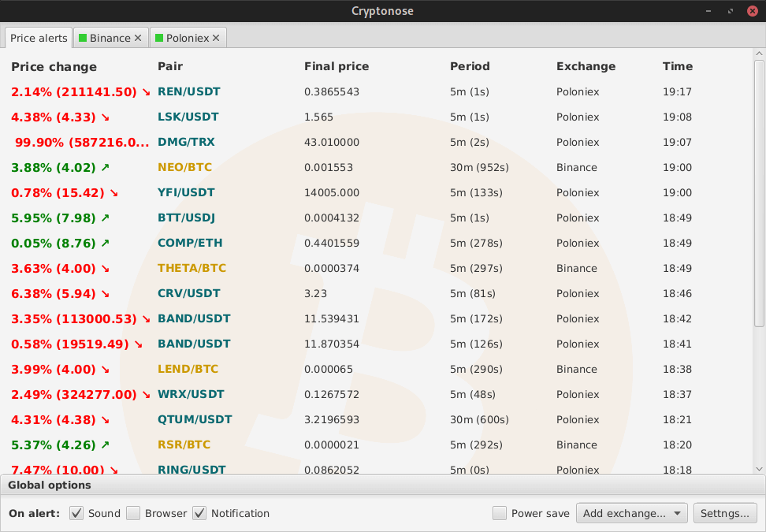Click the green status square on Poloniex tab
The height and width of the screenshot is (532, 766).
click(x=158, y=38)
